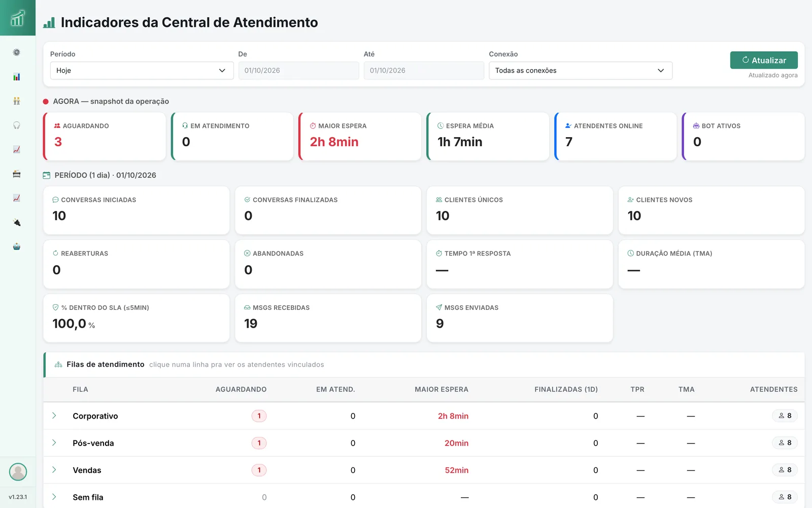Open the user profile avatar
Viewport: 812px width, 508px height.
point(18,472)
